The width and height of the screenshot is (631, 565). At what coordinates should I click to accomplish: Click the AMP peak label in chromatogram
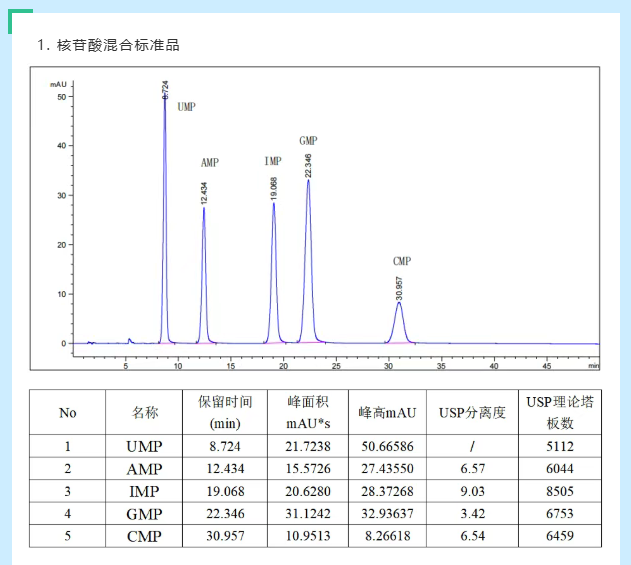[x=210, y=162]
